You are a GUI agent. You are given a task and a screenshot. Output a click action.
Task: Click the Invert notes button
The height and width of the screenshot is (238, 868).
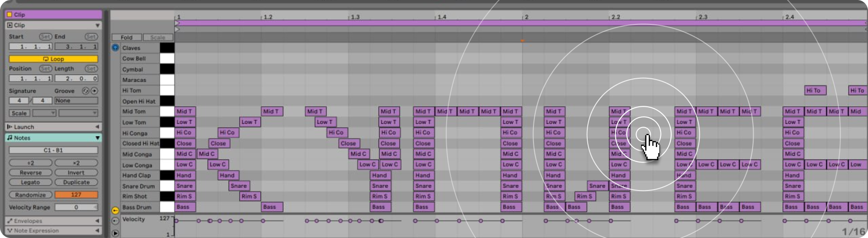(x=76, y=173)
